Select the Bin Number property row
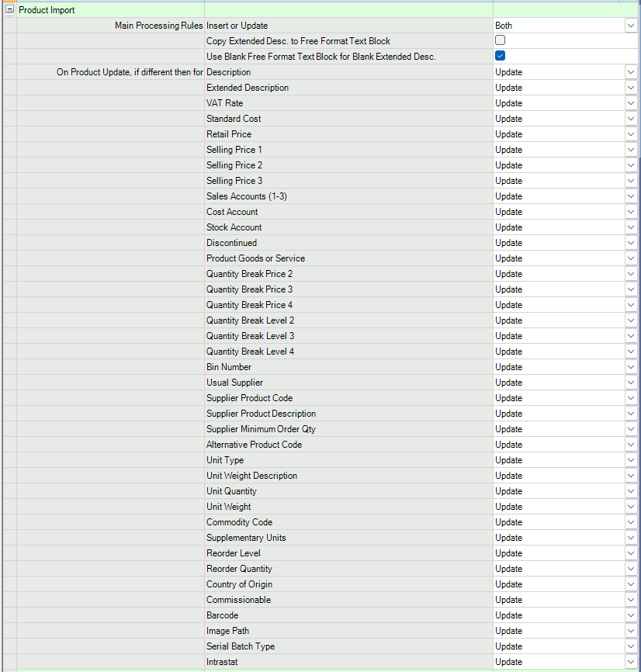This screenshot has width=641, height=672. 229,367
